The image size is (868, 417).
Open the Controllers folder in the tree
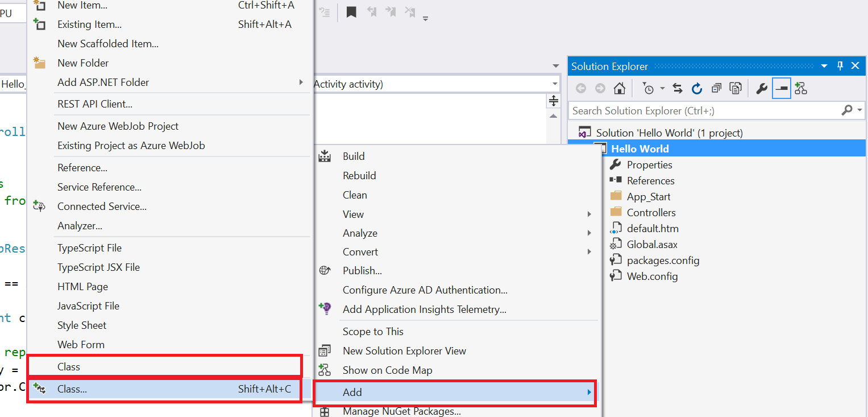(x=651, y=213)
